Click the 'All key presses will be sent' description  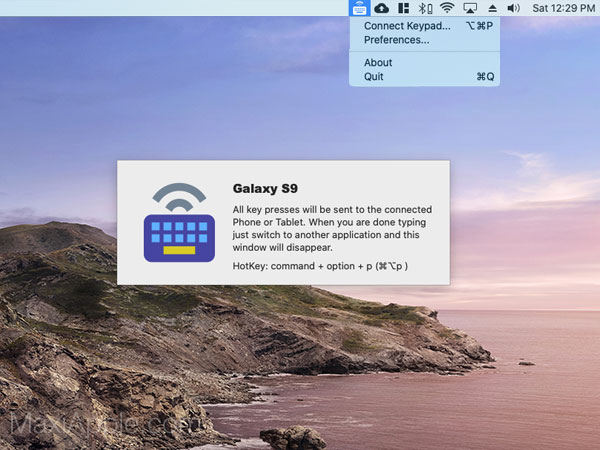332,228
